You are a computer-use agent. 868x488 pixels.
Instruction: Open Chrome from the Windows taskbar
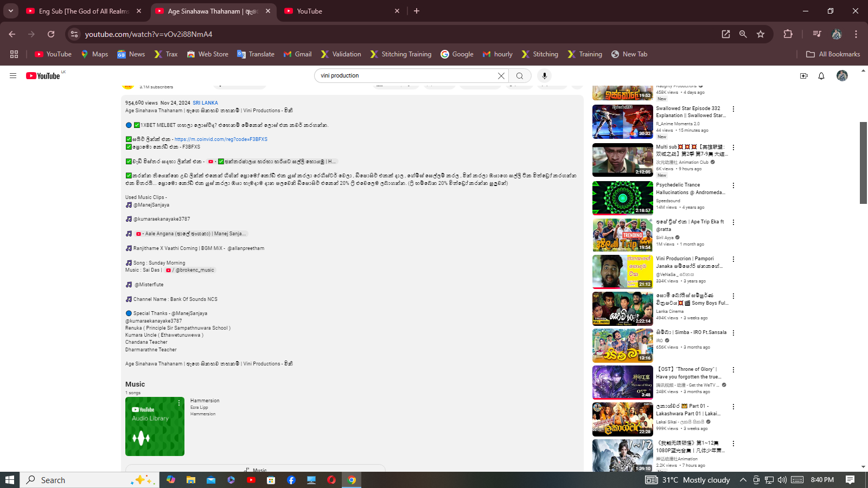(x=352, y=480)
